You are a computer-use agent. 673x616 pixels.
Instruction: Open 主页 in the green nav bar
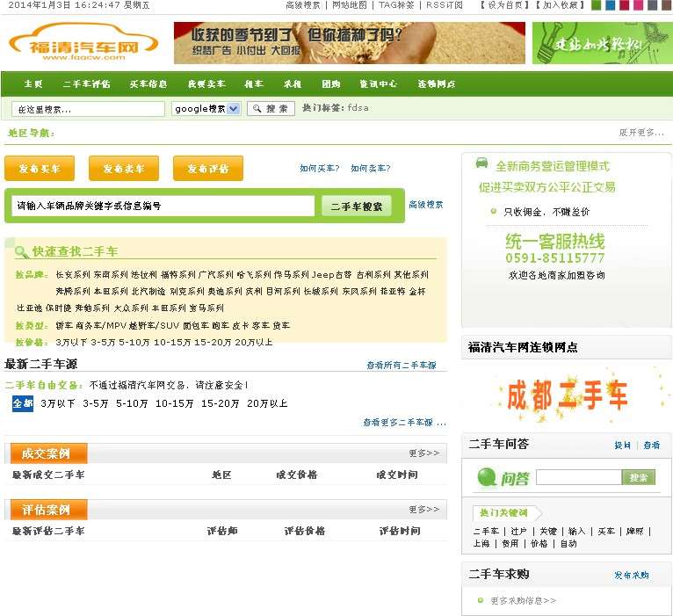(33, 83)
